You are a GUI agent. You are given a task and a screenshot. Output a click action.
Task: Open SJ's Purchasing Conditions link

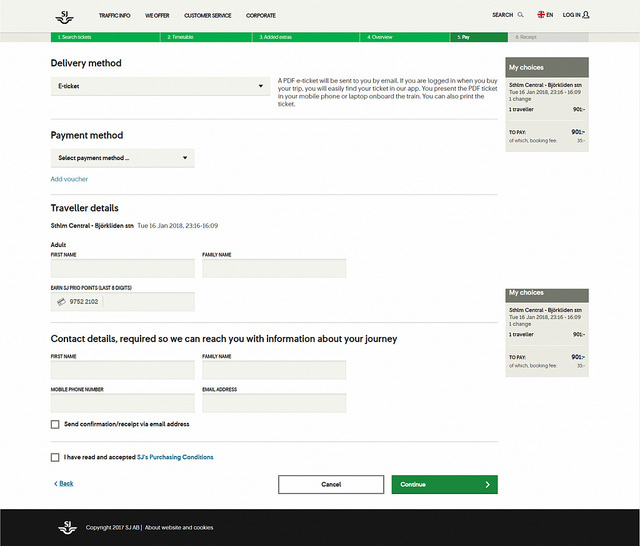(175, 457)
